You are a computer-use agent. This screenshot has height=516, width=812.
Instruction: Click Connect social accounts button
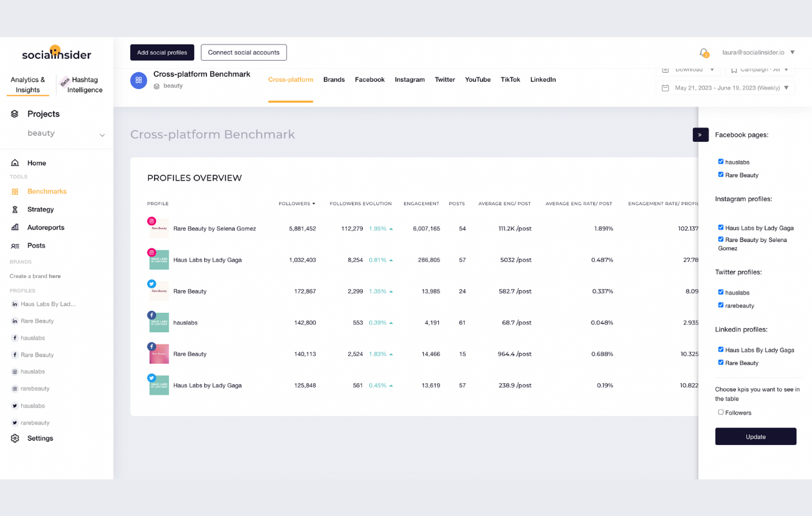tap(244, 53)
